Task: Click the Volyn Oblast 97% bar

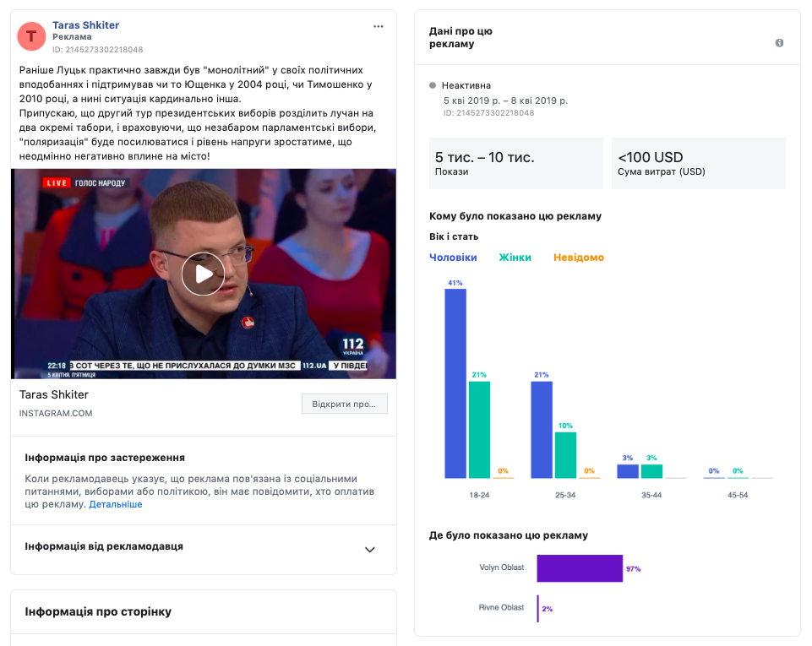Action: point(579,568)
